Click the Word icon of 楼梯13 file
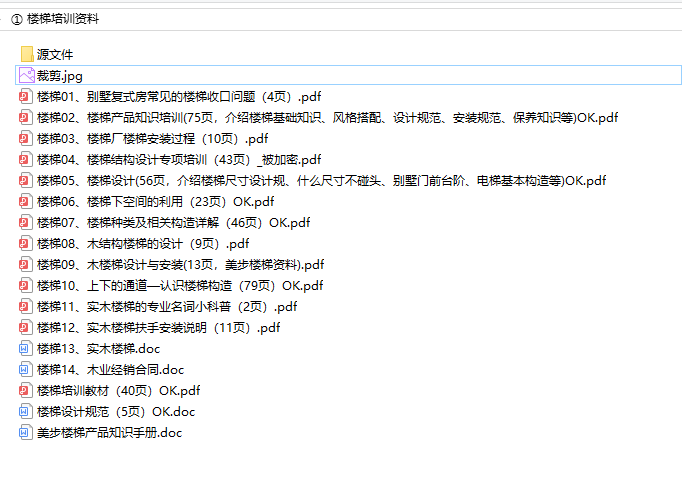 (x=26, y=348)
